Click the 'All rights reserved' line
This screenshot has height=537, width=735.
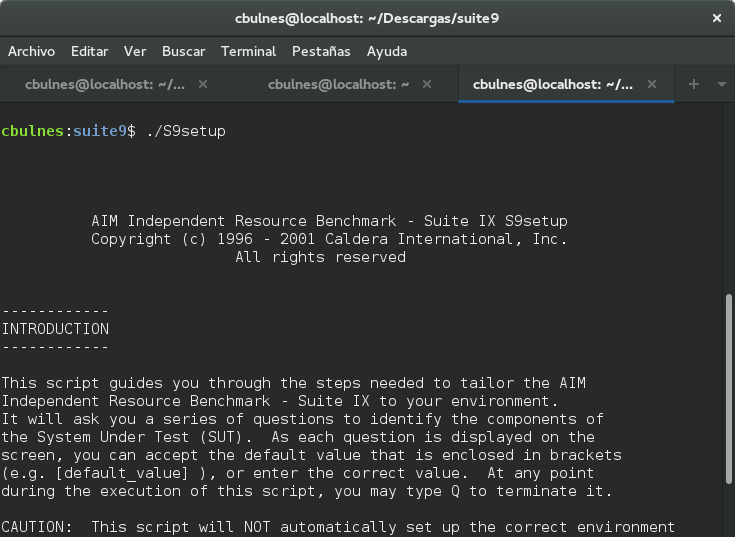321,257
